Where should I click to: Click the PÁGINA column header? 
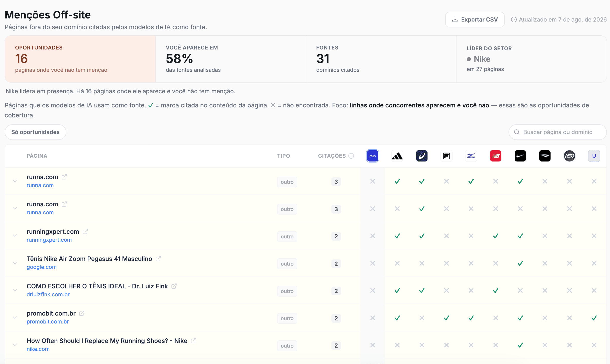click(37, 156)
